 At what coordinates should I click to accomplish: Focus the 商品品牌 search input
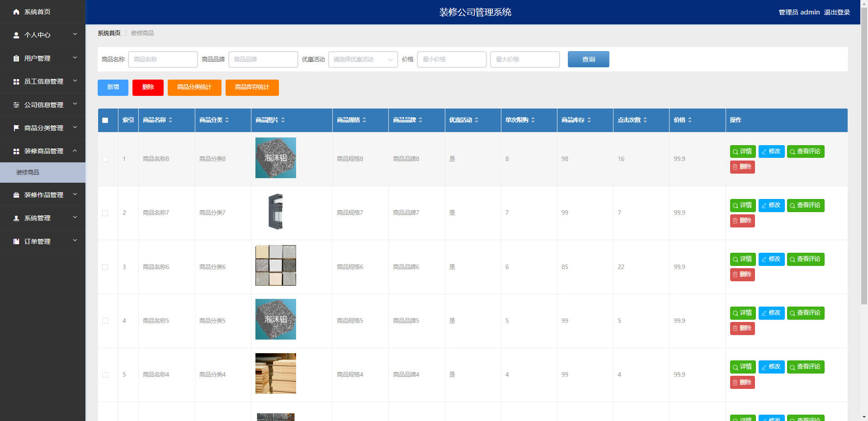pos(263,59)
